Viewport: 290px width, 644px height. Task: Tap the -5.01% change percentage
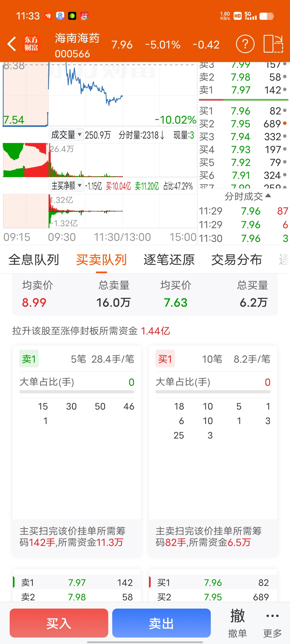click(x=163, y=45)
